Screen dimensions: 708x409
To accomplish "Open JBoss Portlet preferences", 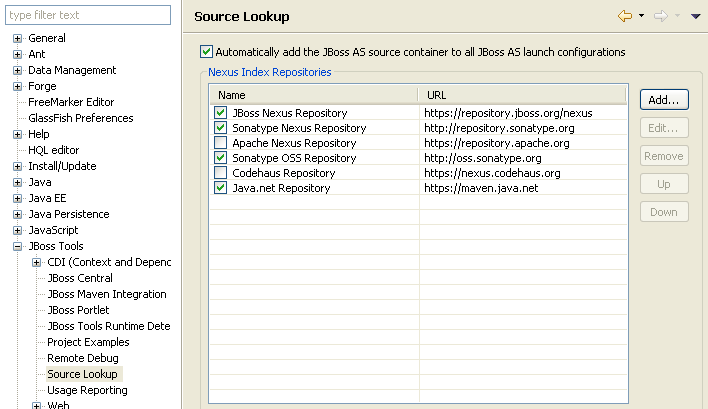I will point(78,310).
